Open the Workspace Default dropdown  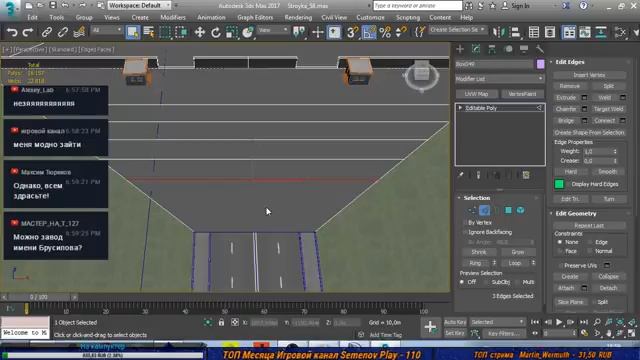139,6
